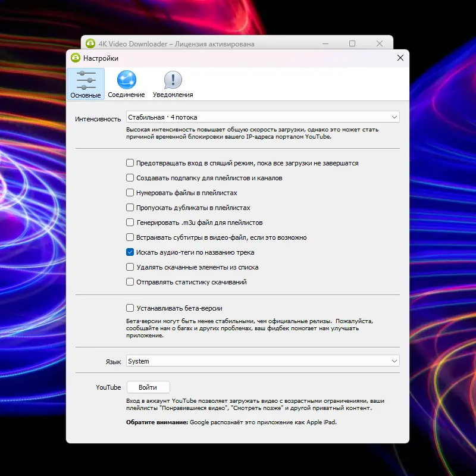Disable searching audio tags by track name
The height and width of the screenshot is (476, 476).
point(130,252)
